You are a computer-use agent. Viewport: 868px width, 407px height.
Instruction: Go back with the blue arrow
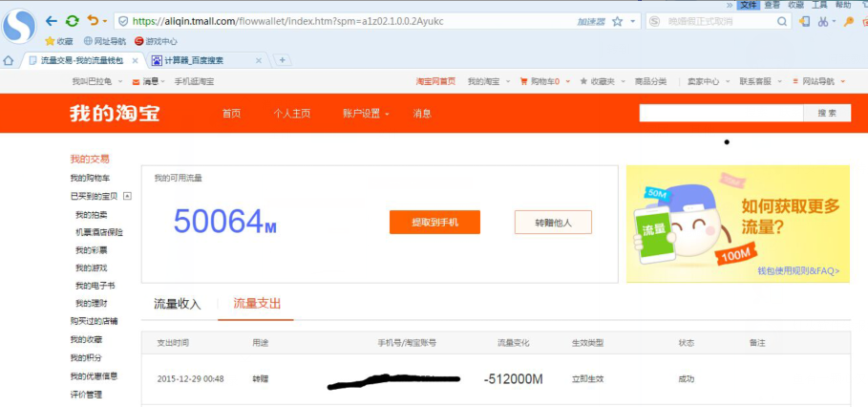pos(52,22)
